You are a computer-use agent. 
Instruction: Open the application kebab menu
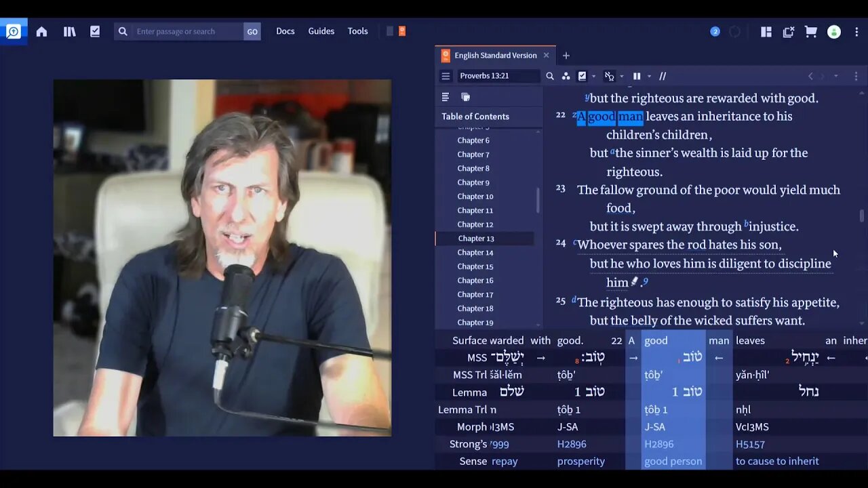pyautogui.click(x=855, y=31)
